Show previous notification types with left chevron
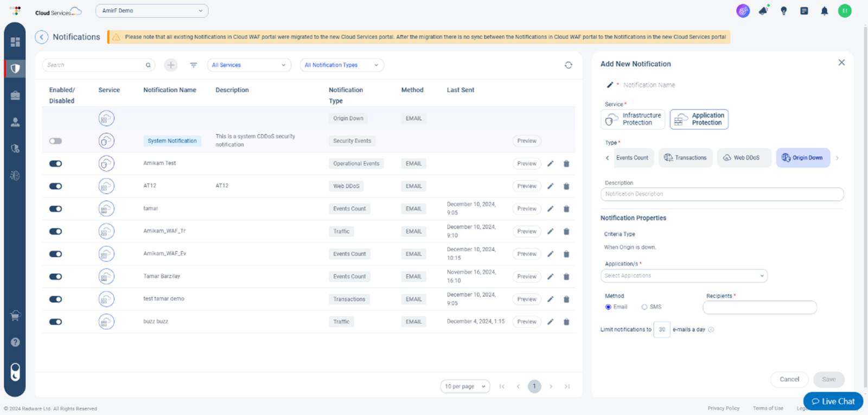 pyautogui.click(x=607, y=158)
